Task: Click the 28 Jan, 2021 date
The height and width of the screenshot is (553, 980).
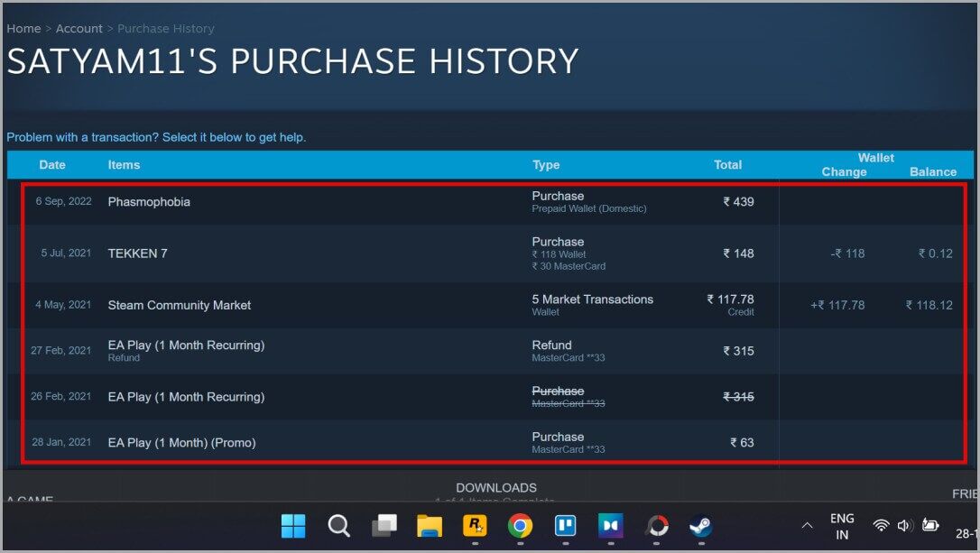Action: pos(61,442)
